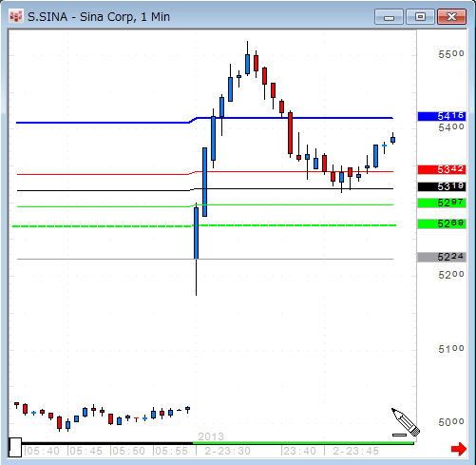Screen dimensions: 476x465
Task: Click the 5200 price axis value
Action: (x=451, y=275)
